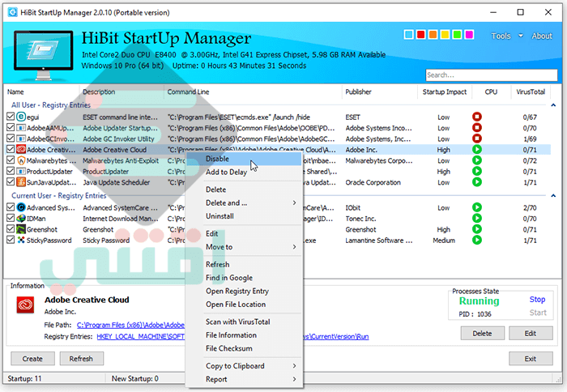Collapse the Current User Registry Entries group
This screenshot has width=567, height=392.
[553, 196]
